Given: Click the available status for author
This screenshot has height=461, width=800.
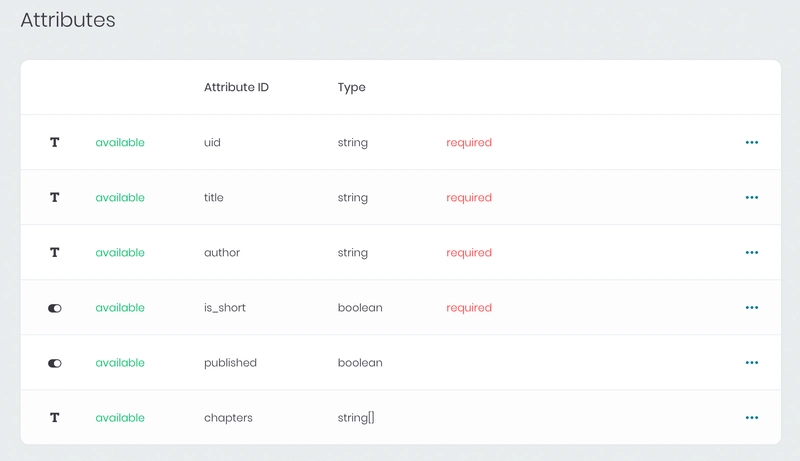Looking at the screenshot, I should coord(120,253).
